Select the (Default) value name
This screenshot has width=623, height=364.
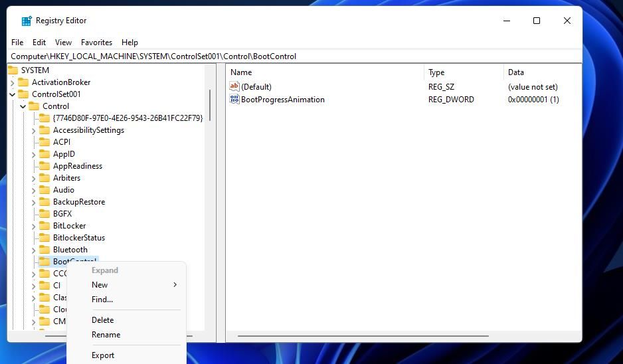(x=256, y=87)
